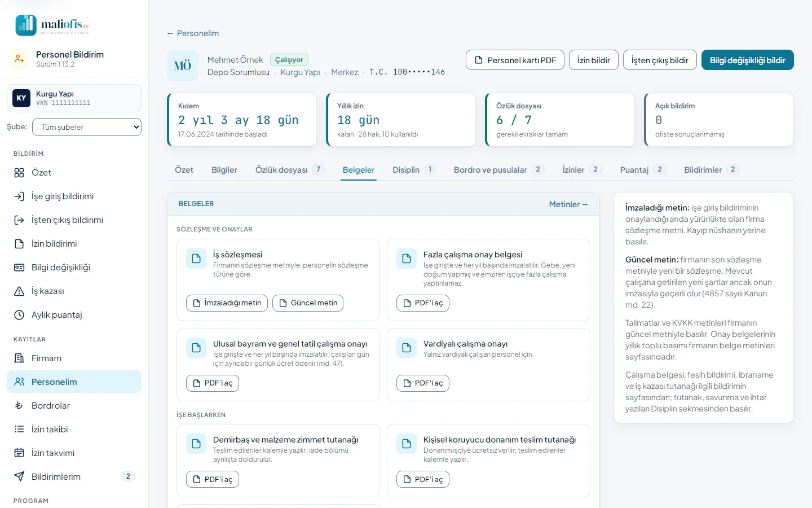
Task: Open PDF for Kişisel koruyucu donanım tutanağı
Action: click(x=423, y=479)
